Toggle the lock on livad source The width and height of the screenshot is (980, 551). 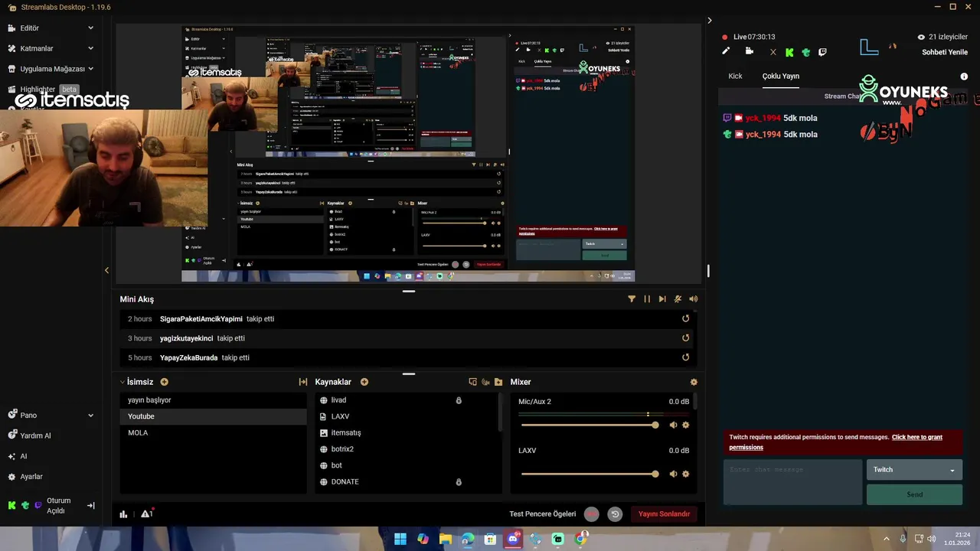[459, 400]
